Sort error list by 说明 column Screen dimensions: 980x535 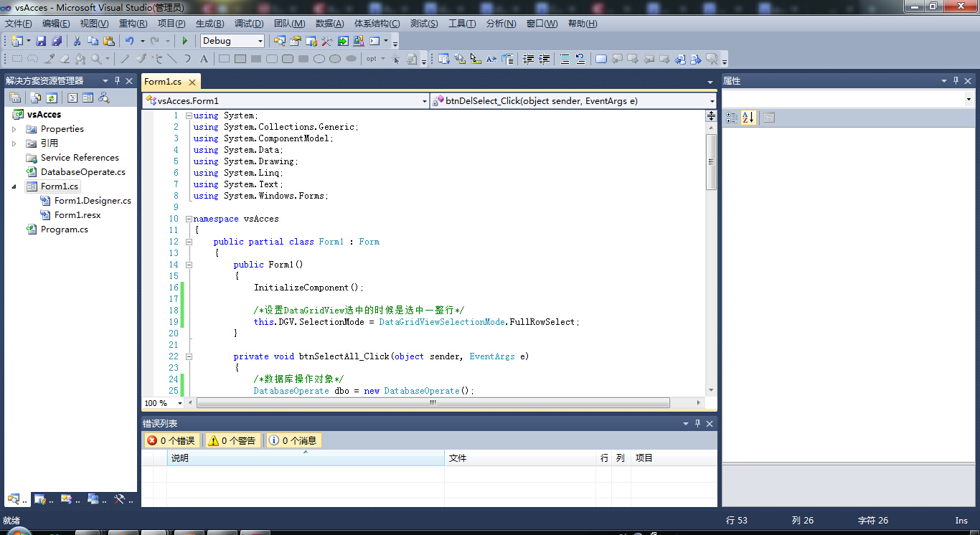point(305,458)
